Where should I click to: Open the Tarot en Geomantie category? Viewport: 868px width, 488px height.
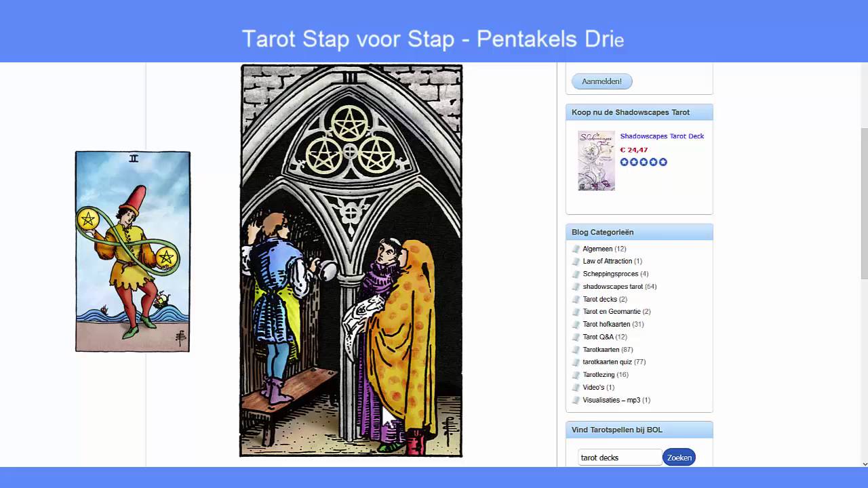612,312
